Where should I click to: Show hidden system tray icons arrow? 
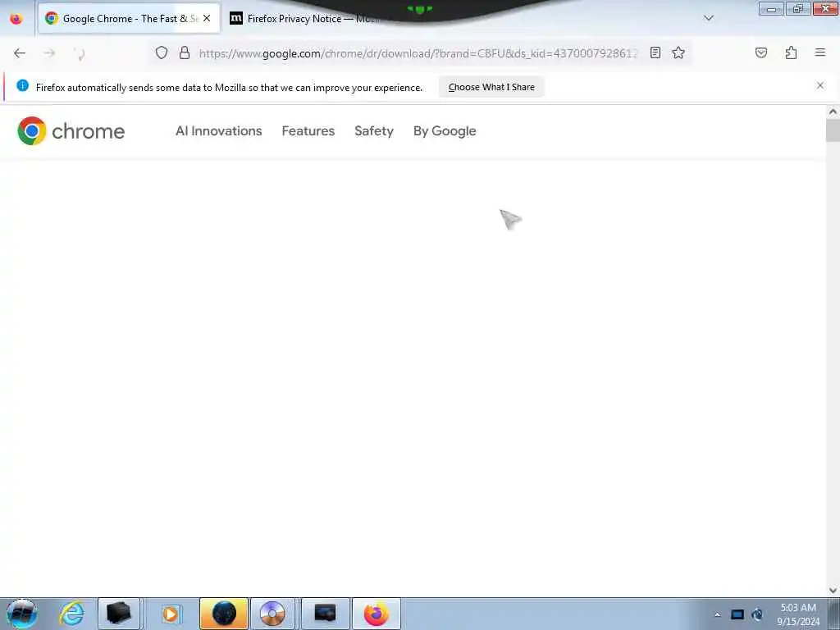tap(717, 614)
